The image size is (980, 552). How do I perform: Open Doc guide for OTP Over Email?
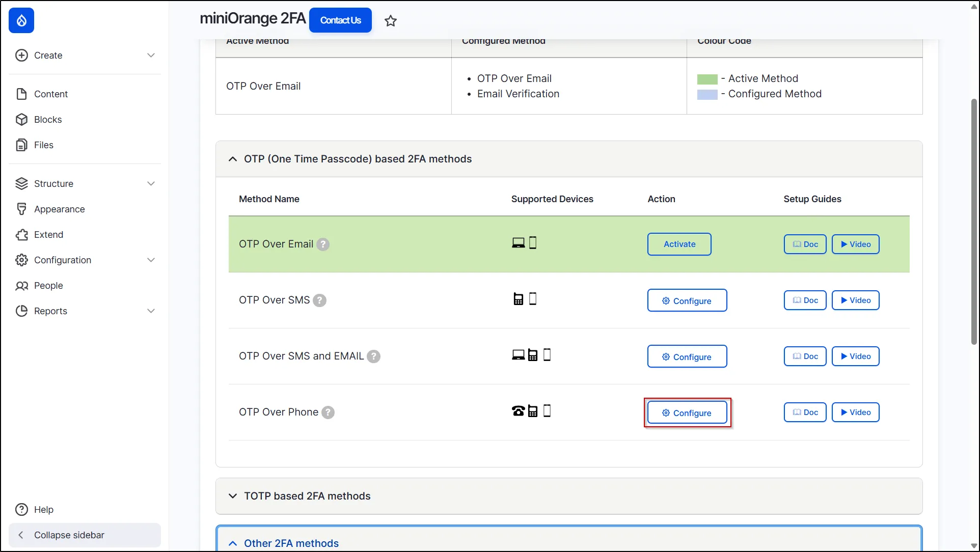[x=805, y=244]
